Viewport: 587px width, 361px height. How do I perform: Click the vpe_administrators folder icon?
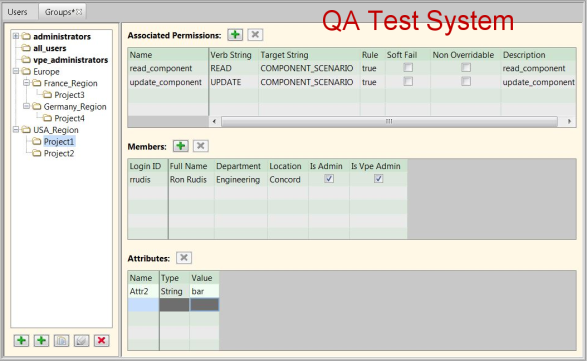coord(26,60)
